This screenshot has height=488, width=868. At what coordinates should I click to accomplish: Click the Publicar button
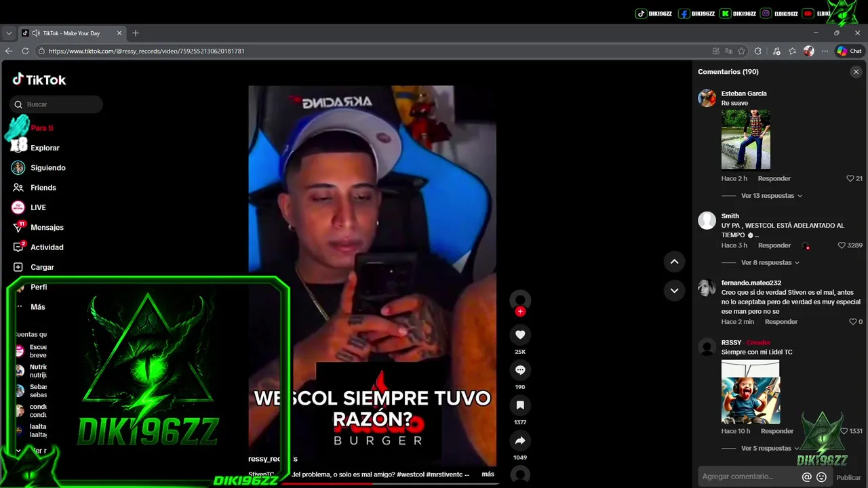[848, 477]
